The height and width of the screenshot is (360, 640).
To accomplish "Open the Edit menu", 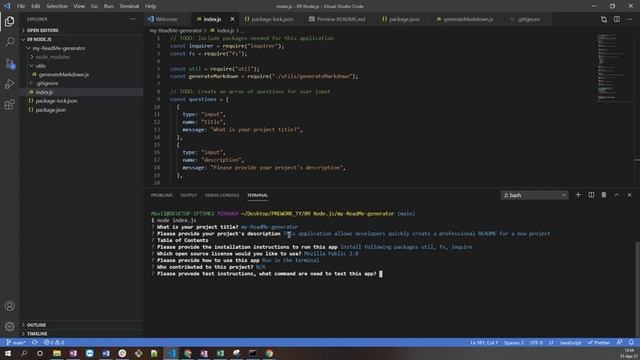I will point(36,6).
